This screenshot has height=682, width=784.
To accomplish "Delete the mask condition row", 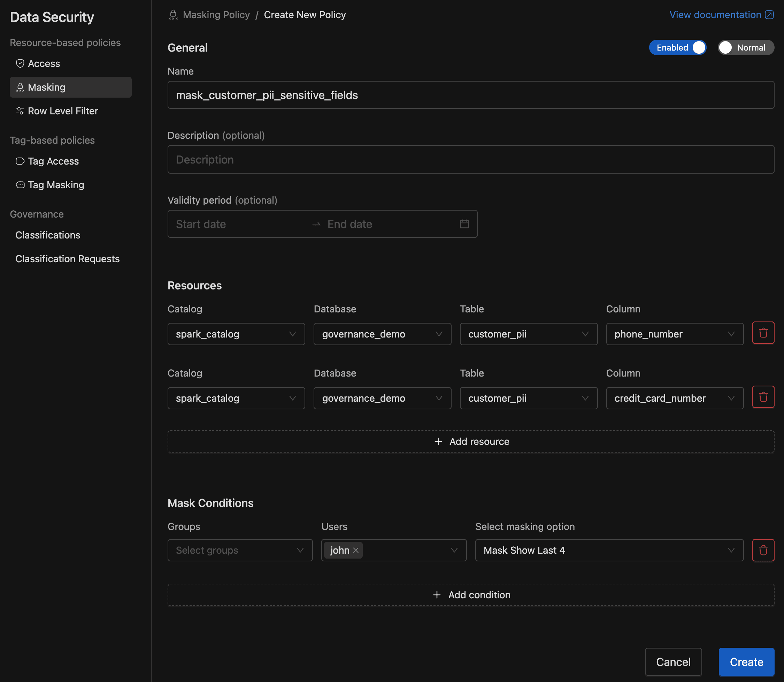I will click(763, 550).
